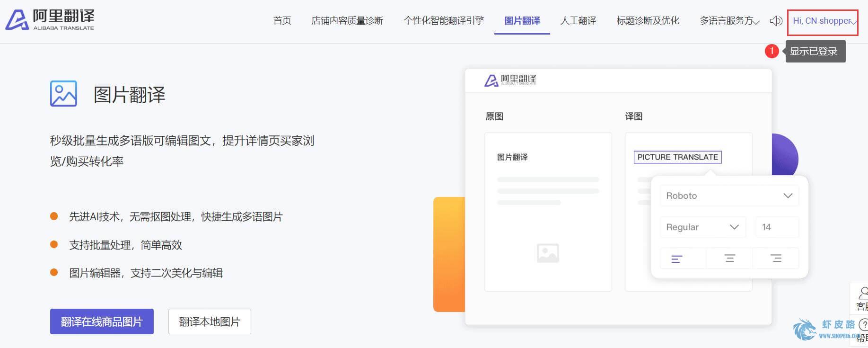Click the line 图片编辑器，支持二次美化与编辑
868x348 pixels.
pyautogui.click(x=146, y=273)
